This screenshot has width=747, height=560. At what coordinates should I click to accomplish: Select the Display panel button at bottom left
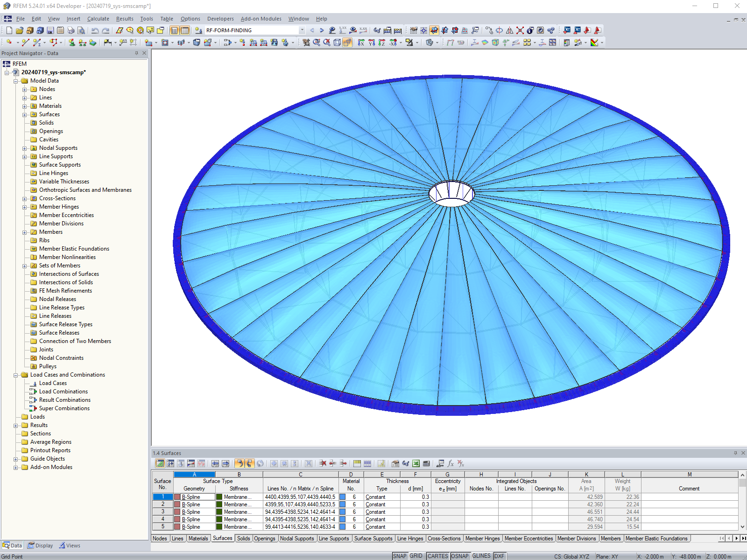tap(40, 545)
